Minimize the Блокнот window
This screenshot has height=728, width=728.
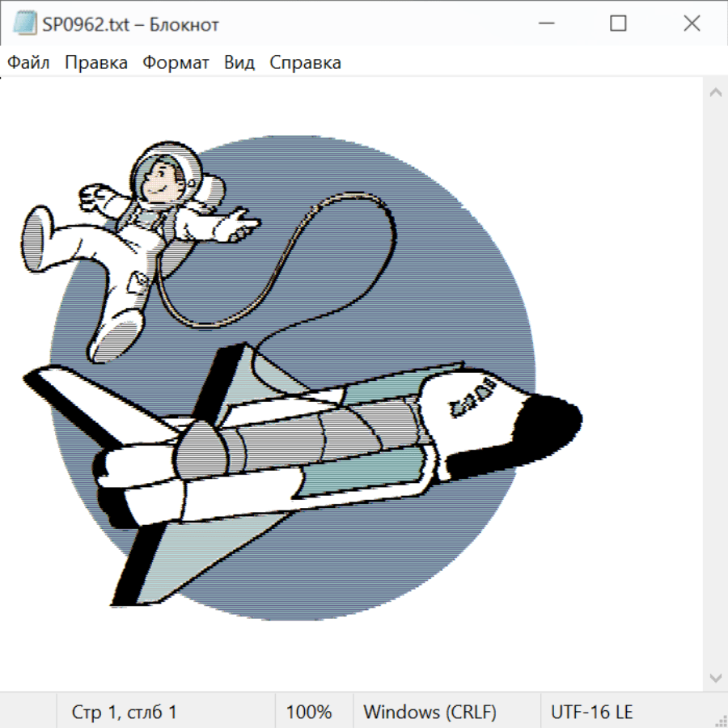544,24
